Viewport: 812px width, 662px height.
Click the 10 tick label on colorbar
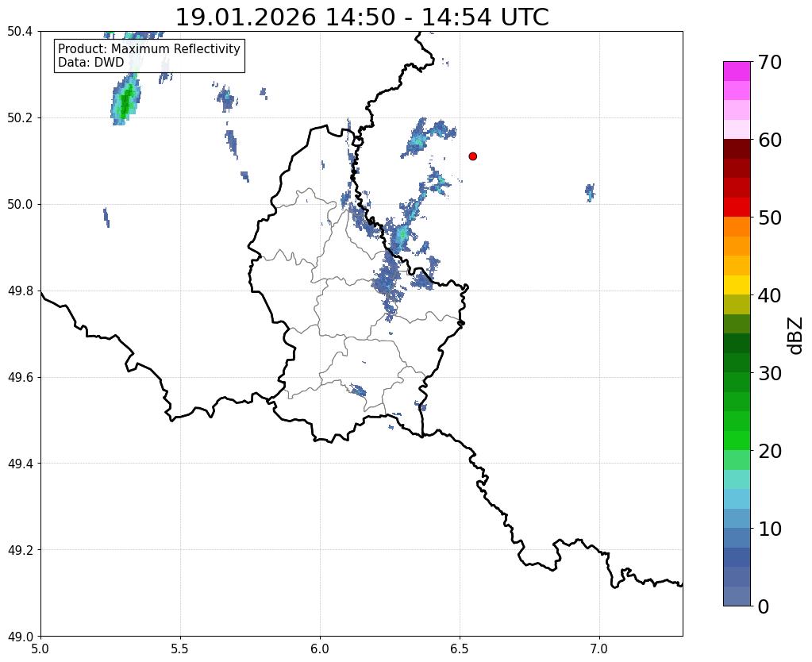point(770,529)
